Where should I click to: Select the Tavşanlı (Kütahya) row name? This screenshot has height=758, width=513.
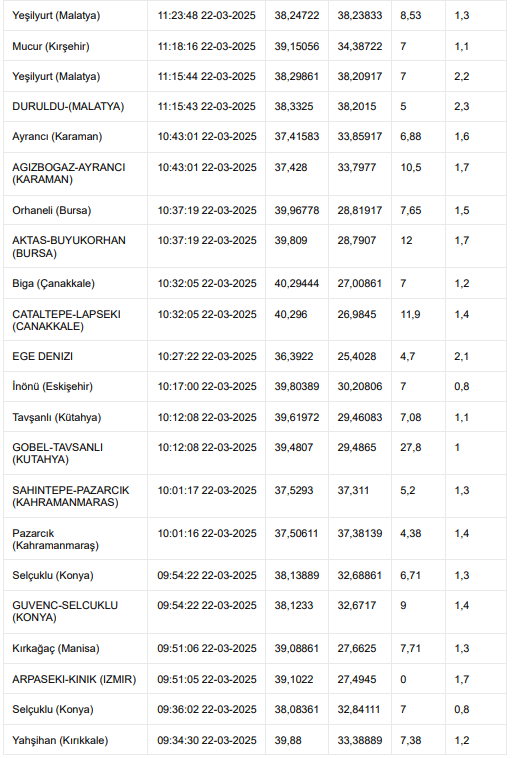(57, 417)
